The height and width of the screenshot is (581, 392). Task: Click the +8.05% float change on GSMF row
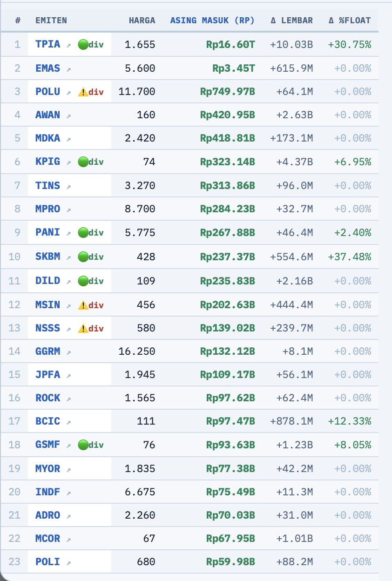(352, 445)
